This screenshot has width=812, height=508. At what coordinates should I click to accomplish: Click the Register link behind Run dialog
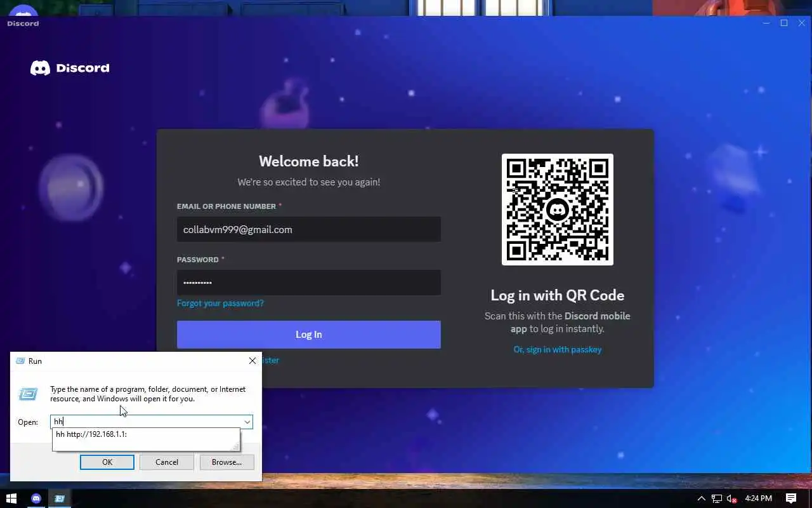point(270,360)
